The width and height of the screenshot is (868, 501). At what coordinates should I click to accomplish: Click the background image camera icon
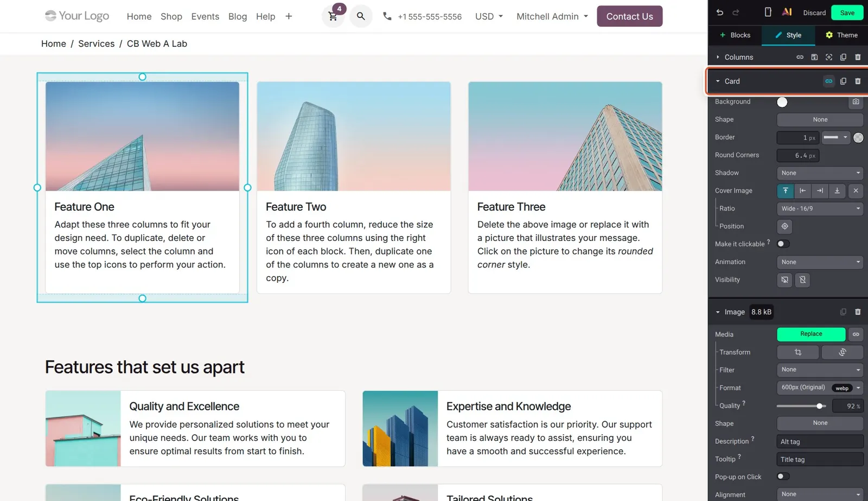point(856,102)
